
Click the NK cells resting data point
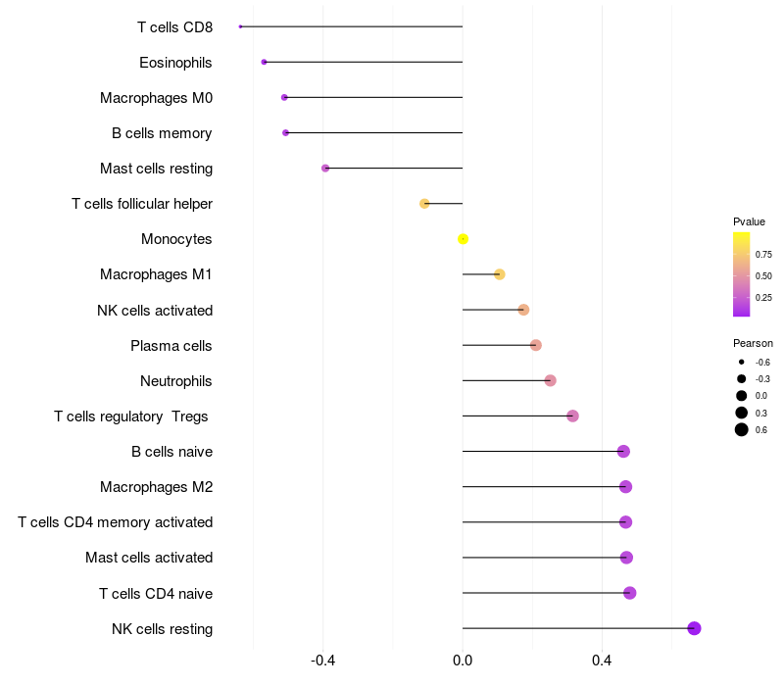pos(694,628)
